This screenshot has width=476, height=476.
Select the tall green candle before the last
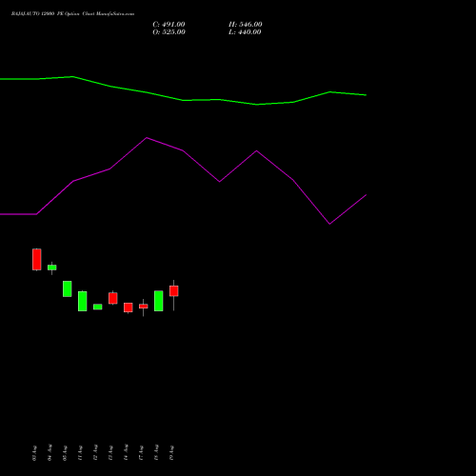[159, 301]
